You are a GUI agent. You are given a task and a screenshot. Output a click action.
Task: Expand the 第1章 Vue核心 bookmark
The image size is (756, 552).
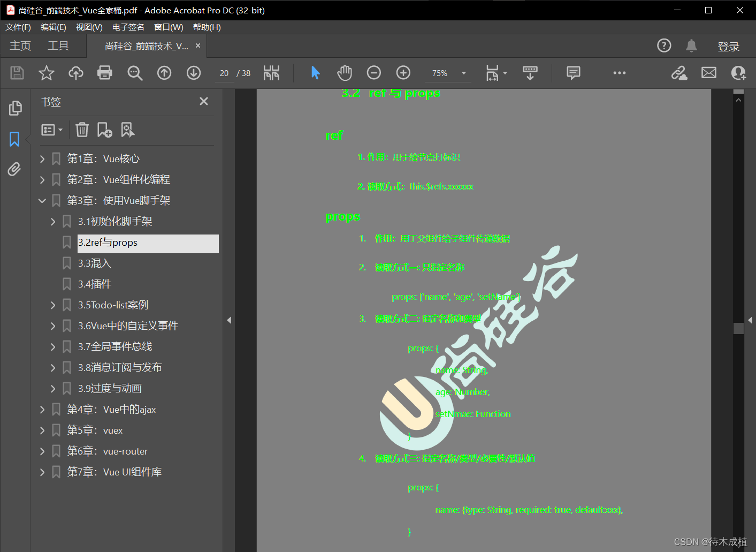[42, 158]
